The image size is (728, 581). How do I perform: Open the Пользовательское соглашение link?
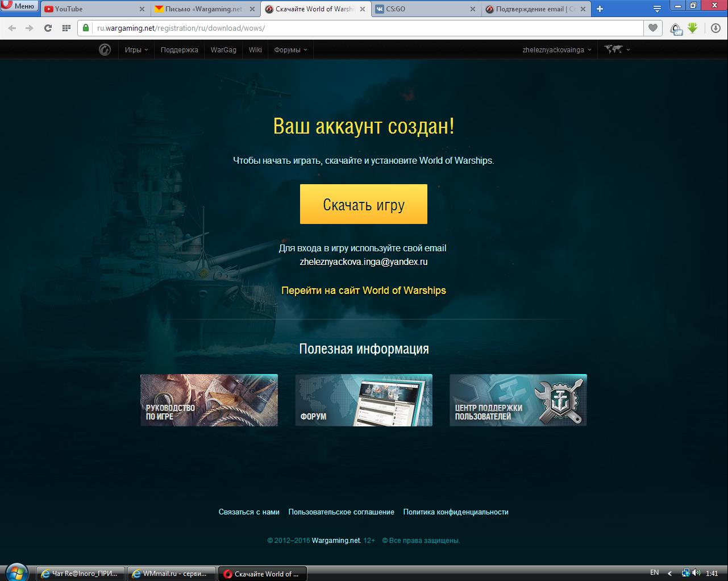pos(341,512)
